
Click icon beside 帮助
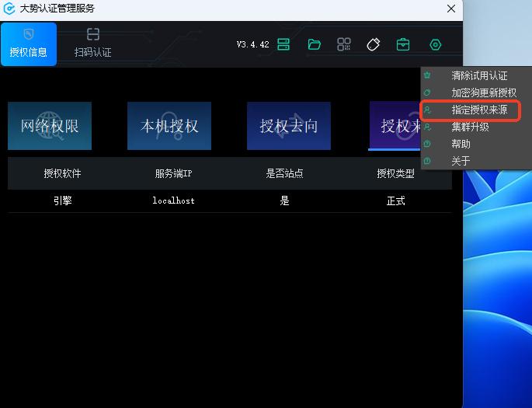[x=427, y=144]
